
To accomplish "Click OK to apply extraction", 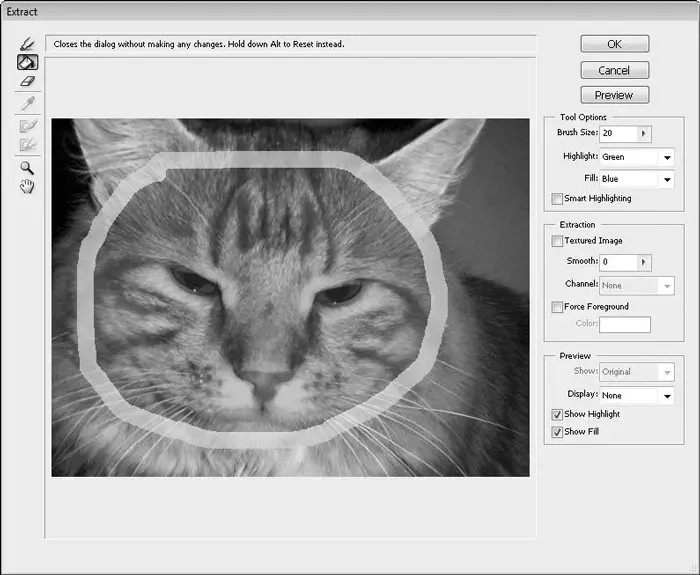I will pos(614,44).
